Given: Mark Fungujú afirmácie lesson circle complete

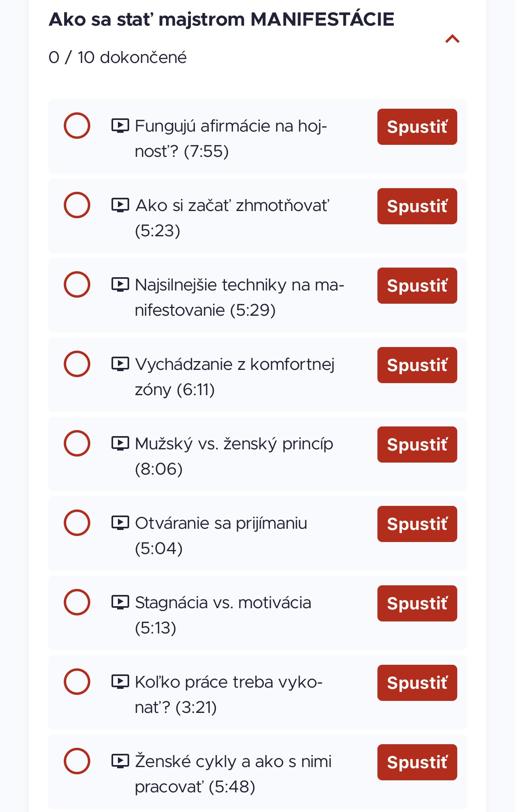Looking at the screenshot, I should click(x=77, y=126).
